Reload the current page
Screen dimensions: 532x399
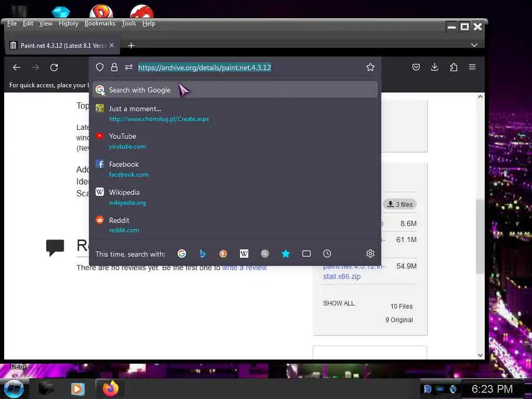pyautogui.click(x=54, y=68)
